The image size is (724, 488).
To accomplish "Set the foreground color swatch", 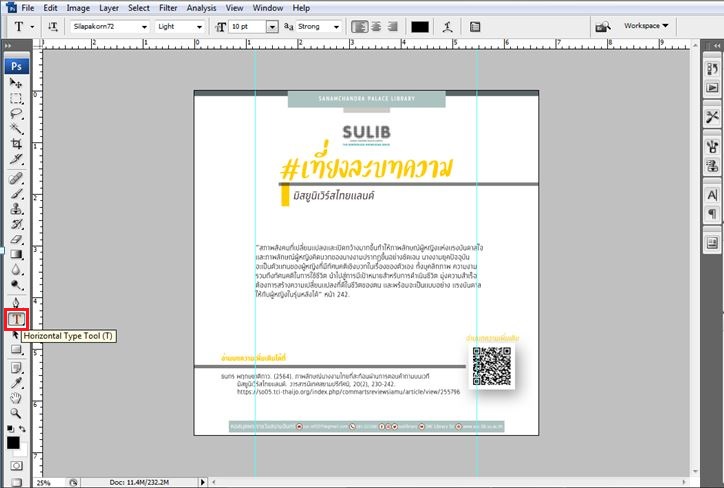I will (x=13, y=443).
